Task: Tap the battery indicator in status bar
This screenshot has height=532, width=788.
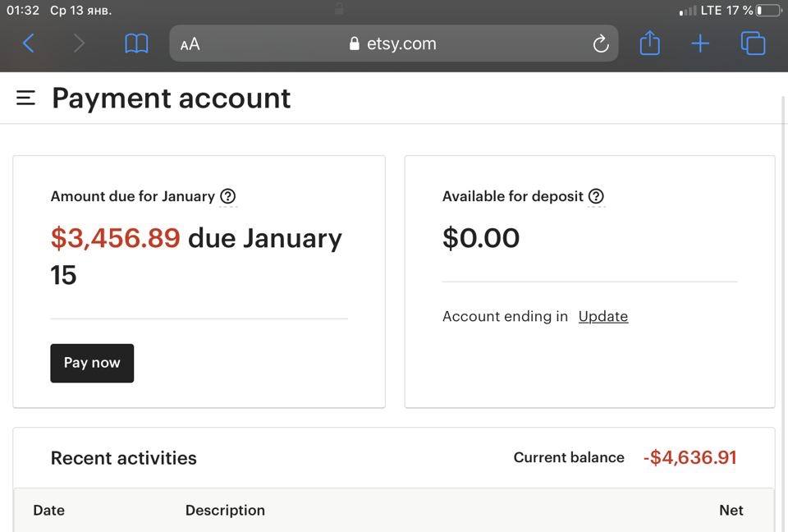Action: point(769,10)
